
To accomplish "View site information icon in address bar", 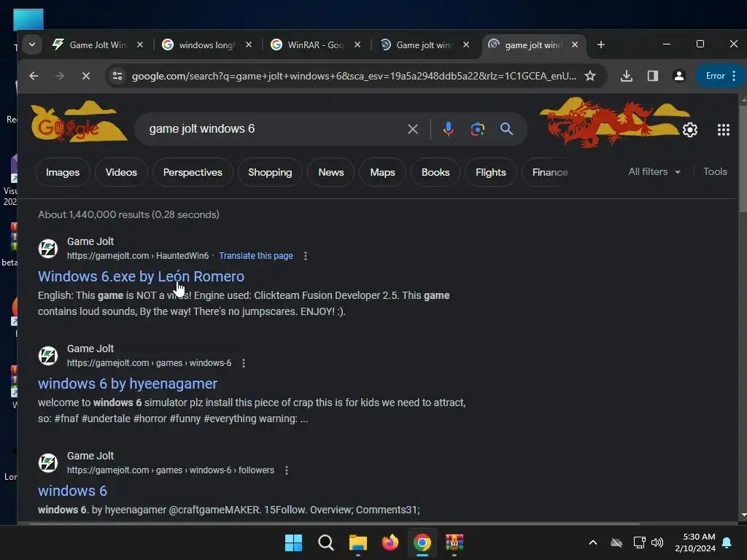I will tap(117, 76).
